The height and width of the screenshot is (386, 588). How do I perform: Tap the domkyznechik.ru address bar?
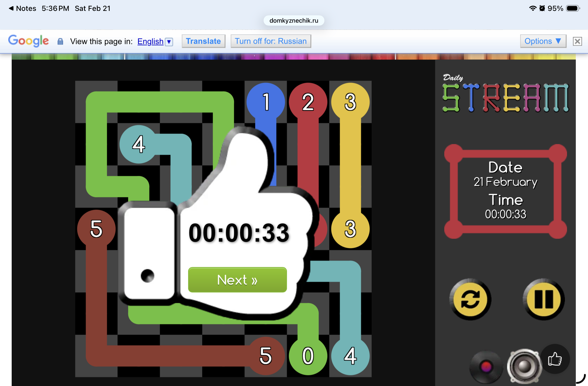pyautogui.click(x=294, y=20)
